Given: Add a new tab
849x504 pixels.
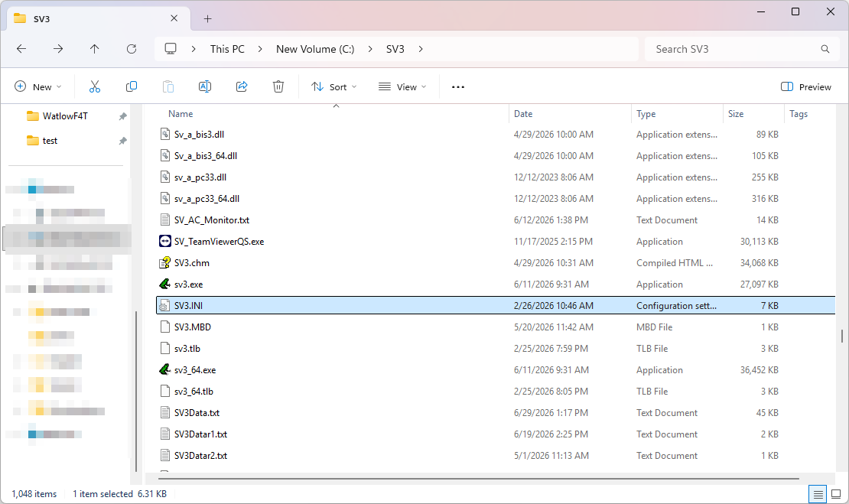Looking at the screenshot, I should coord(207,19).
